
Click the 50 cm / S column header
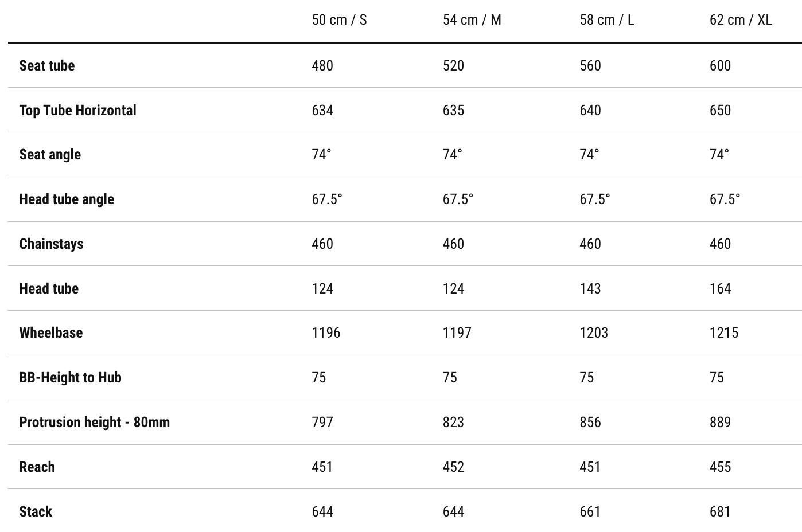339,20
